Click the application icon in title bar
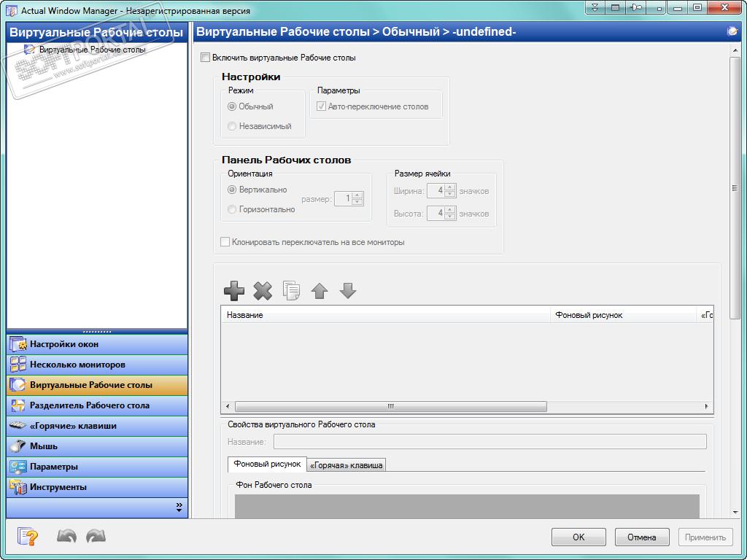Image resolution: width=747 pixels, height=560 pixels. [x=12, y=10]
